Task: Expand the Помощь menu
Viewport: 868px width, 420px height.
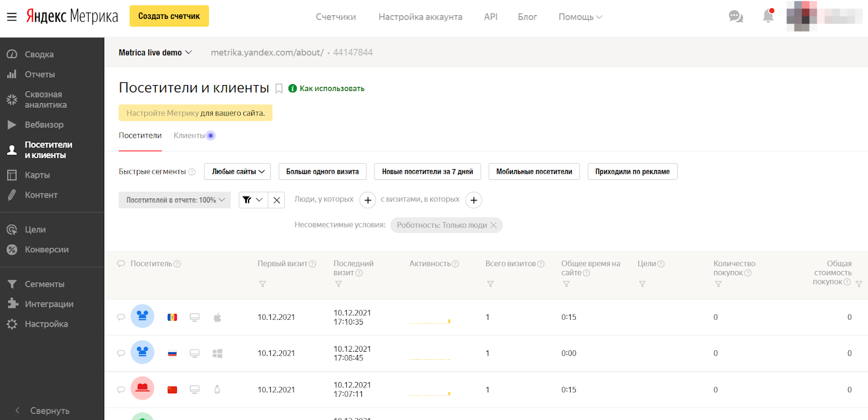Action: [x=580, y=17]
